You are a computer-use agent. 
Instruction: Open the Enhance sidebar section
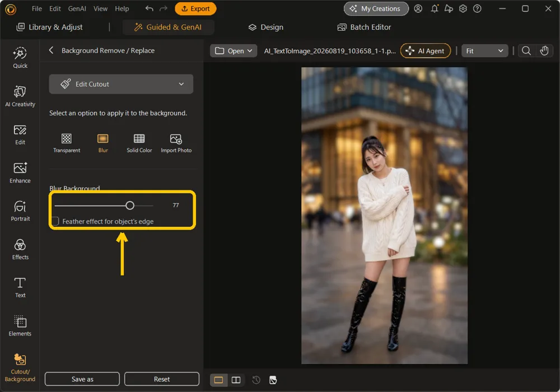click(x=20, y=173)
